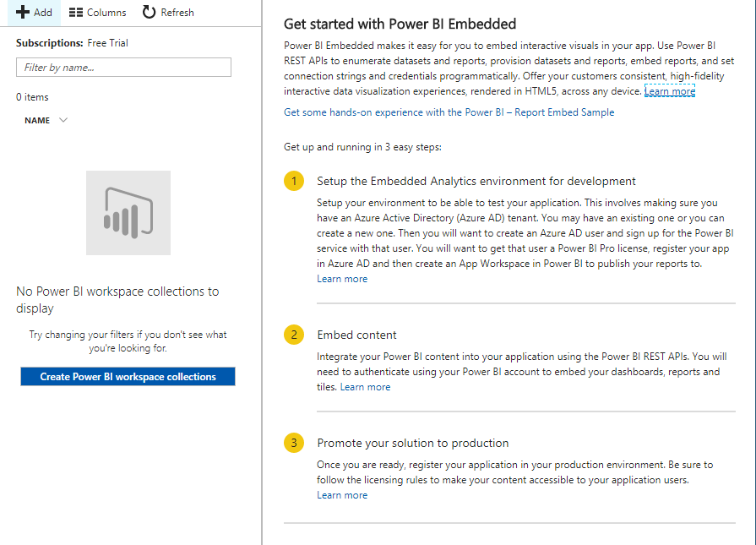The height and width of the screenshot is (545, 756).
Task: Open Learn more under step 1 setup
Action: tap(342, 279)
